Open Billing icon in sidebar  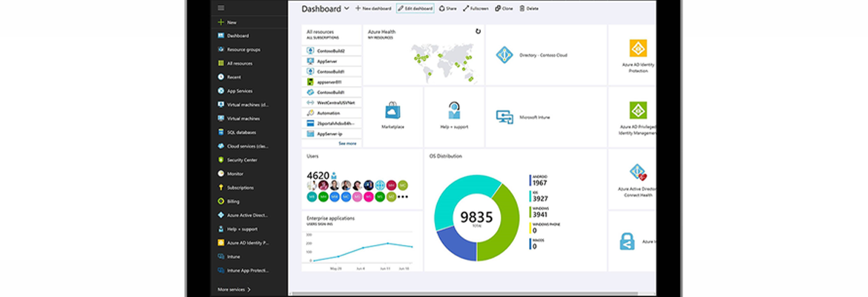click(x=221, y=201)
